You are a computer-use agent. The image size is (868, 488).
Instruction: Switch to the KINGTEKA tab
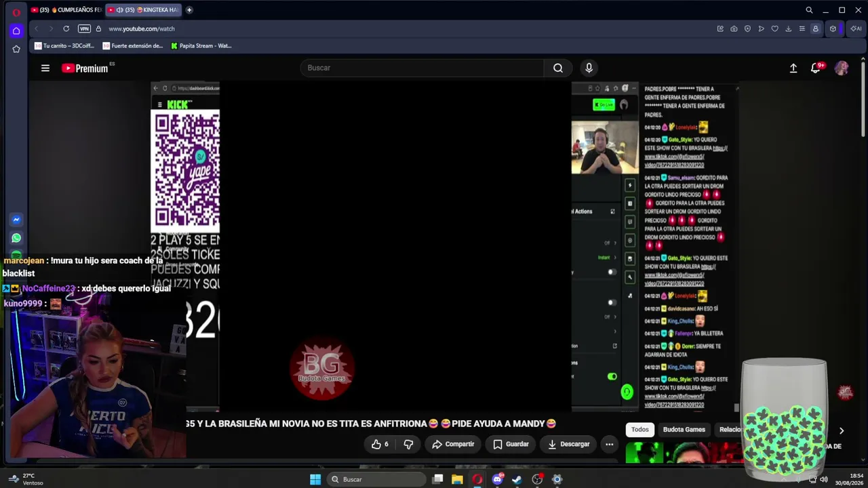143,10
